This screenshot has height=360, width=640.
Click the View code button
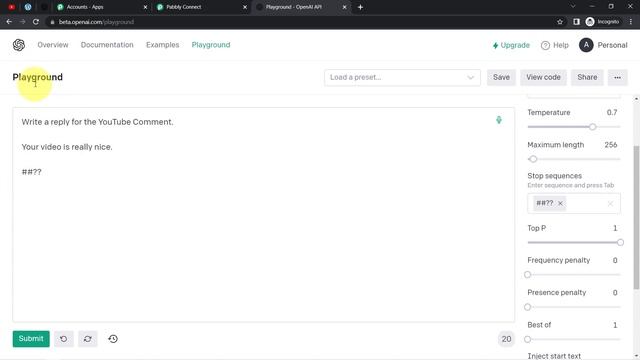[543, 78]
